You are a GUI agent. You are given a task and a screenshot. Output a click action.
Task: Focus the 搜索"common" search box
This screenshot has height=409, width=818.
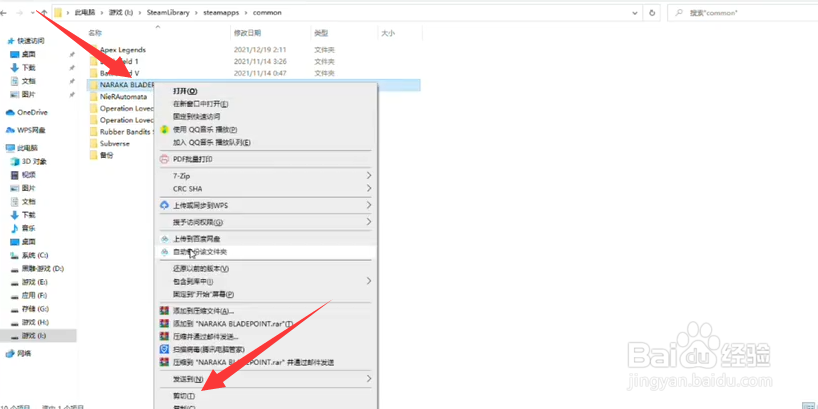(x=743, y=13)
